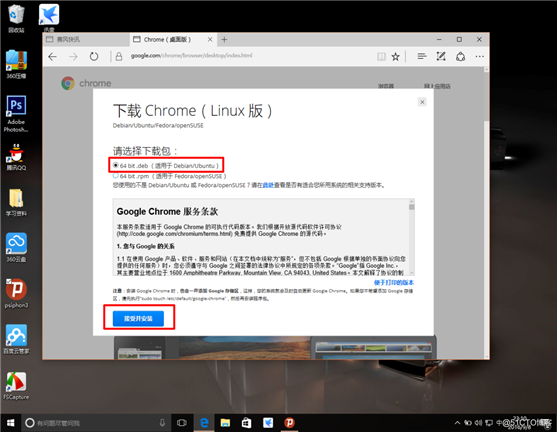This screenshot has width=557, height=432.
Task: Launch the FSCapture desktop shortcut
Action: click(x=16, y=386)
